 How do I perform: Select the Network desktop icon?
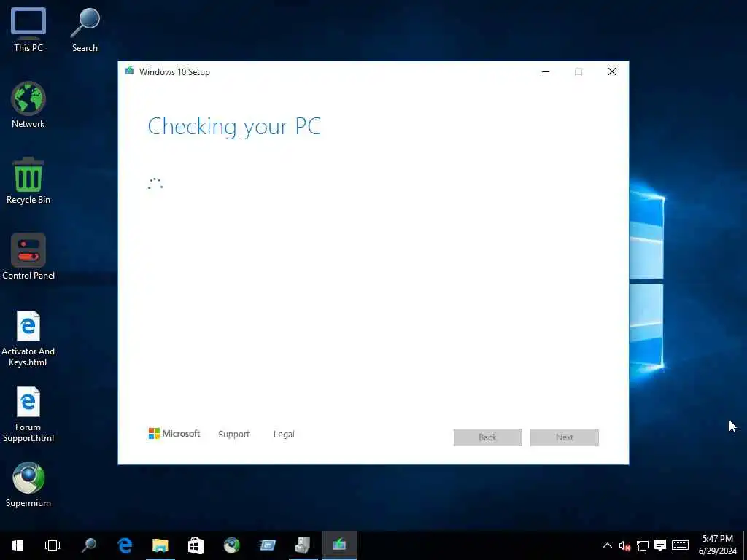[x=28, y=105]
